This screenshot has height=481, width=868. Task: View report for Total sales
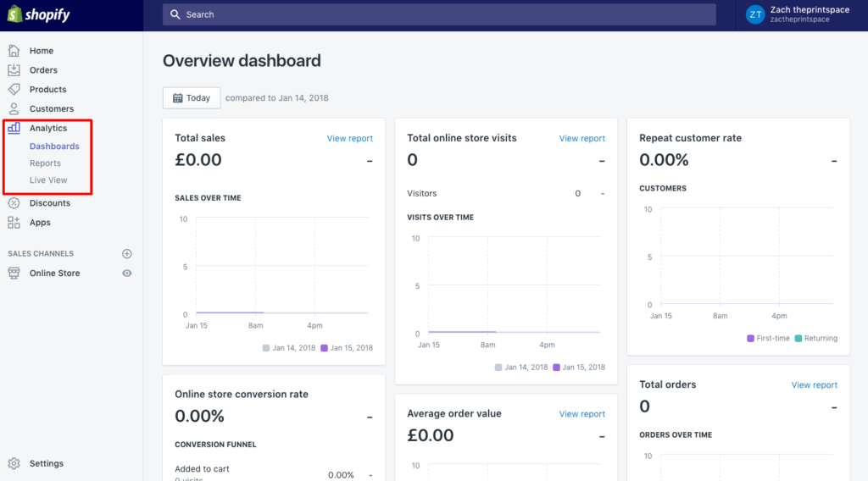(x=350, y=138)
